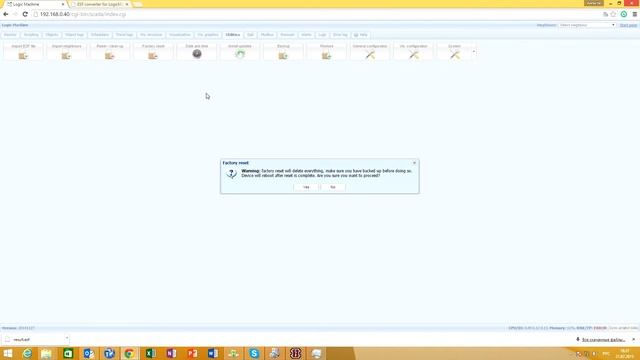Switch to the Object logs tab
This screenshot has height=360, width=640.
click(x=74, y=35)
